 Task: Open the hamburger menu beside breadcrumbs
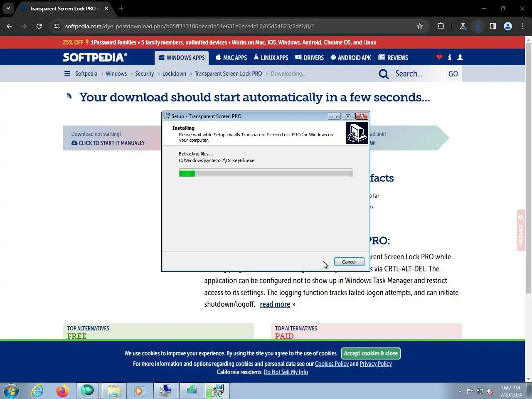(x=67, y=74)
